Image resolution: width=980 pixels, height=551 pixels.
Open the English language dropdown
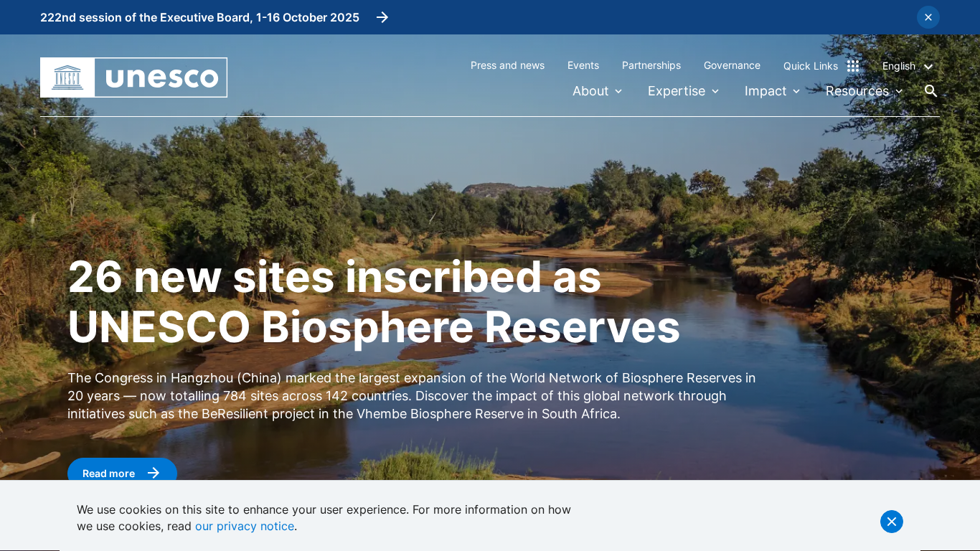coord(908,66)
